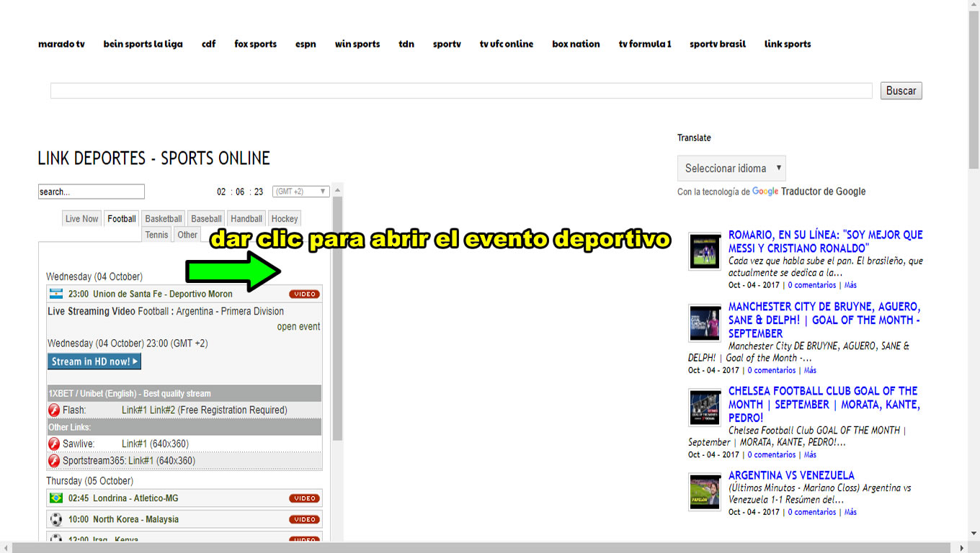Switch to the Basketball tab

click(x=164, y=219)
